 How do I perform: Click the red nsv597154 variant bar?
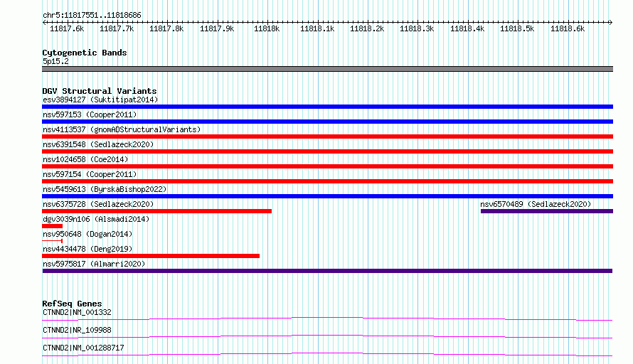[x=327, y=181]
